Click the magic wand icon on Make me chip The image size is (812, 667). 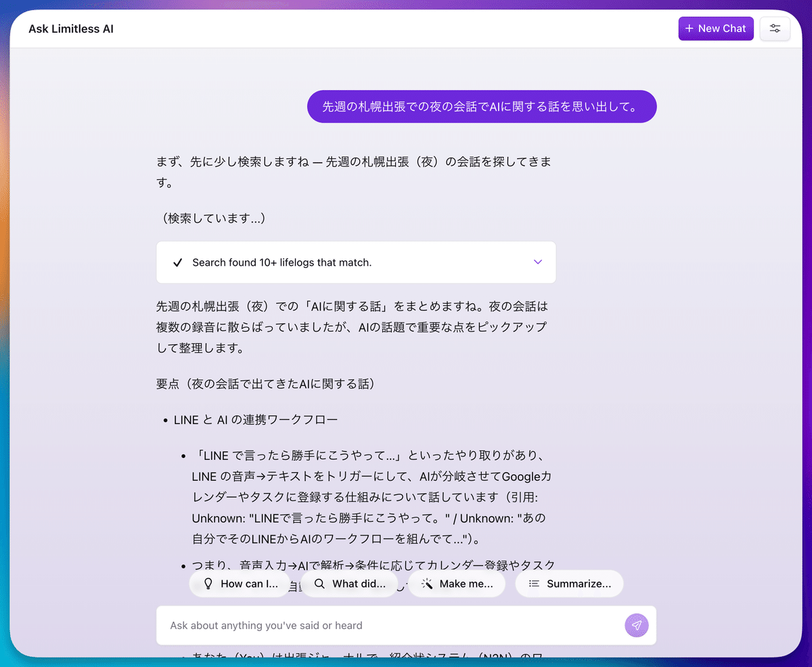click(x=427, y=584)
